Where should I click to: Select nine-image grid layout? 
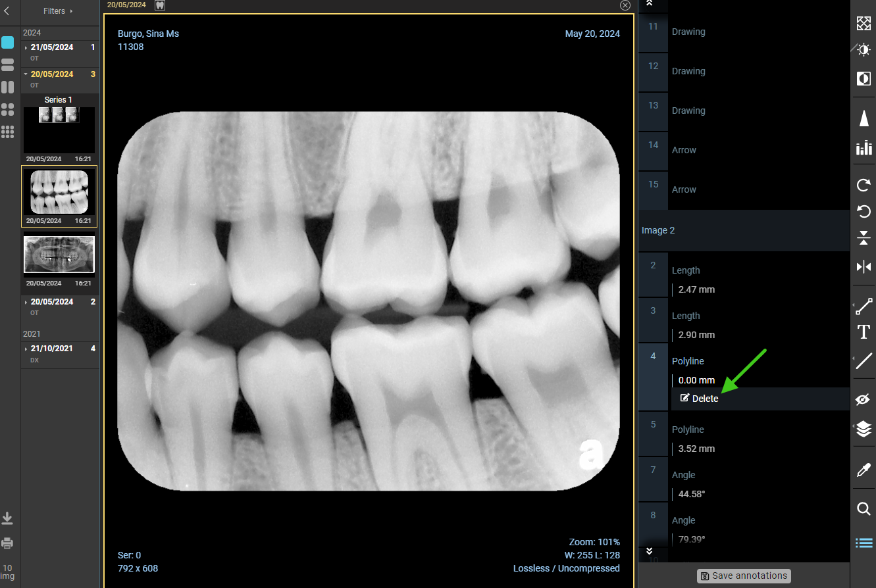(7, 132)
